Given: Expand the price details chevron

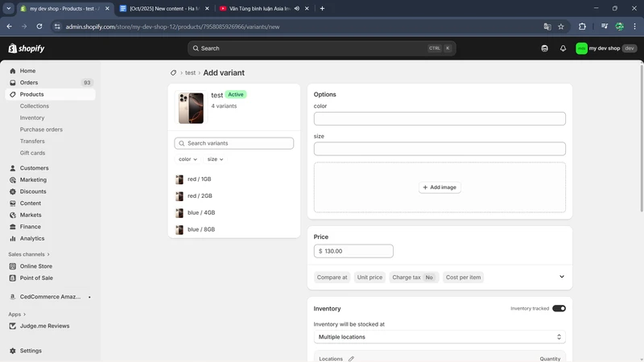Looking at the screenshot, I should click(x=561, y=277).
